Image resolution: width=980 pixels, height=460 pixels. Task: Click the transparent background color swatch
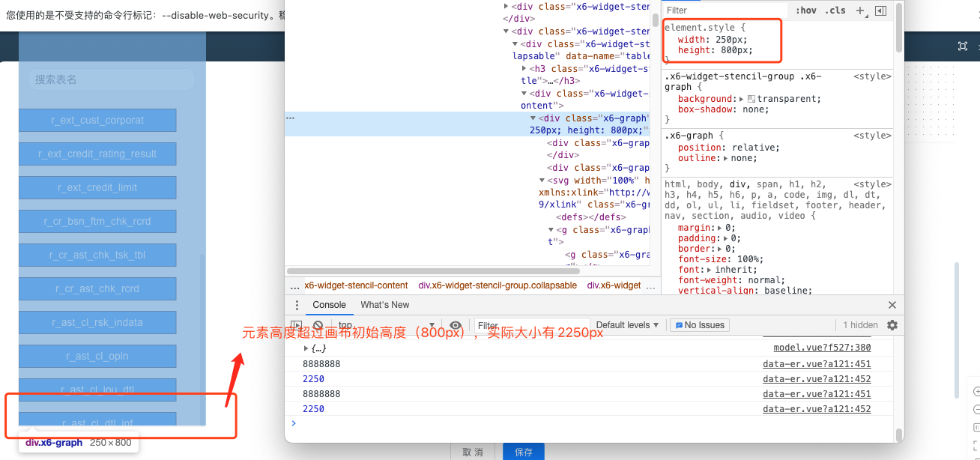751,99
